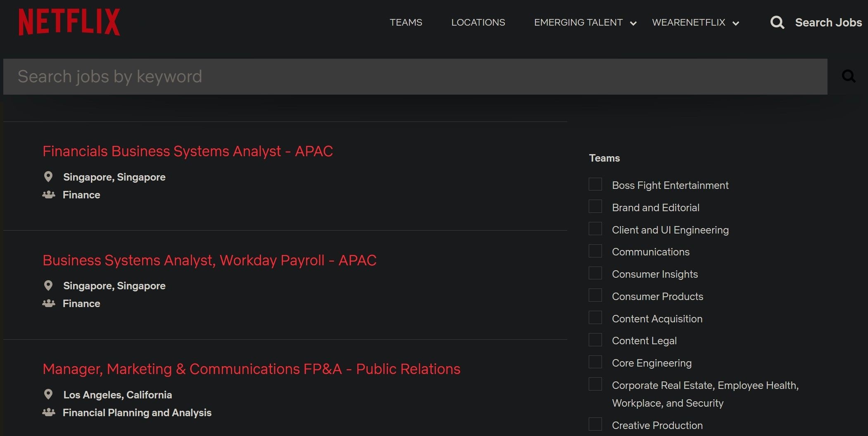Click location pin icon for Workday Payroll job

pos(48,286)
